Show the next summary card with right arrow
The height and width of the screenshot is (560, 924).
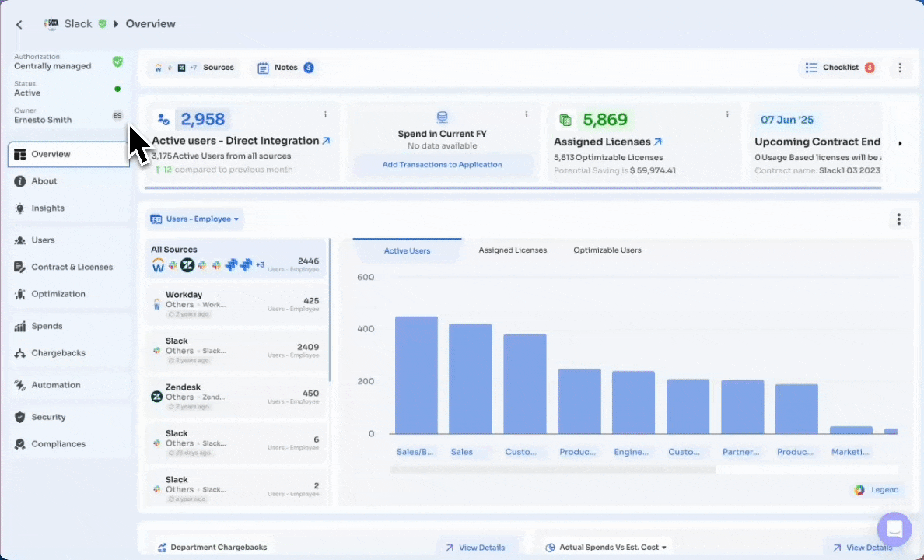point(900,143)
